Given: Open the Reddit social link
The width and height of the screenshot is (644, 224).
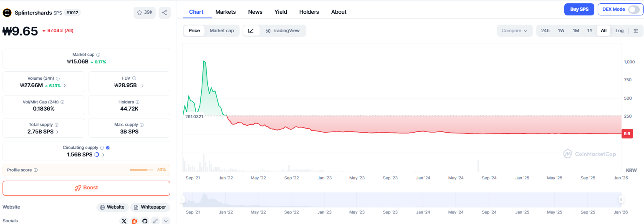Looking at the screenshot, I should [134, 221].
